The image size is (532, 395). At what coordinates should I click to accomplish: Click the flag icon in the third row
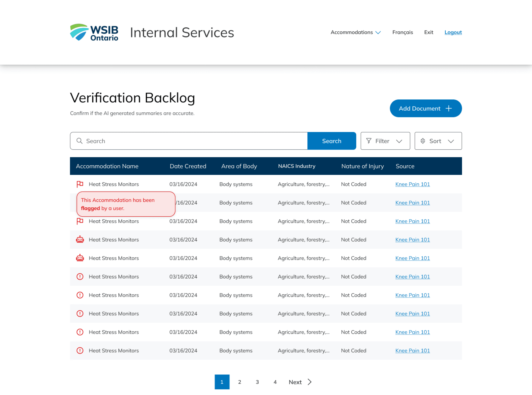(x=80, y=221)
